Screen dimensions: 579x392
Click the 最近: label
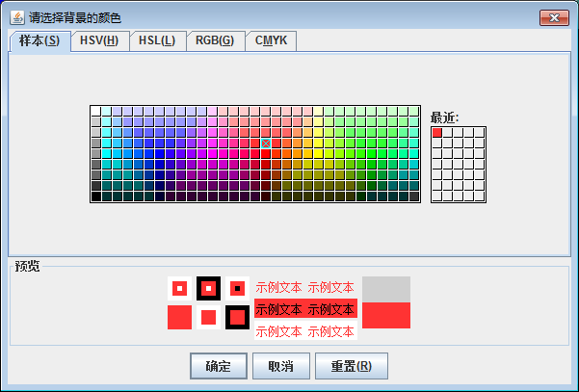pos(444,118)
